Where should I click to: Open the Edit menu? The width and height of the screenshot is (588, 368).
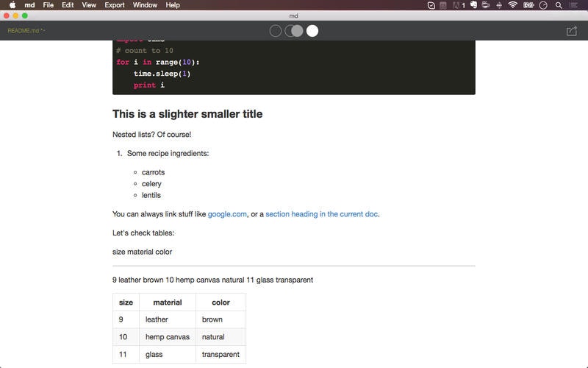point(68,5)
